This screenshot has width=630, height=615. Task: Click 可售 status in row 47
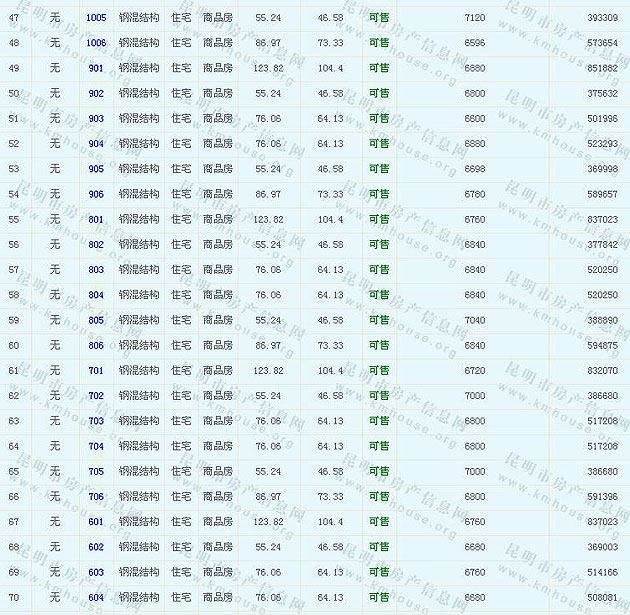379,18
